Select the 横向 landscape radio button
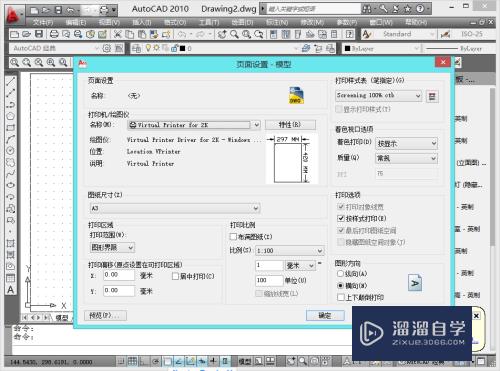The width and height of the screenshot is (500, 371). 340,285
